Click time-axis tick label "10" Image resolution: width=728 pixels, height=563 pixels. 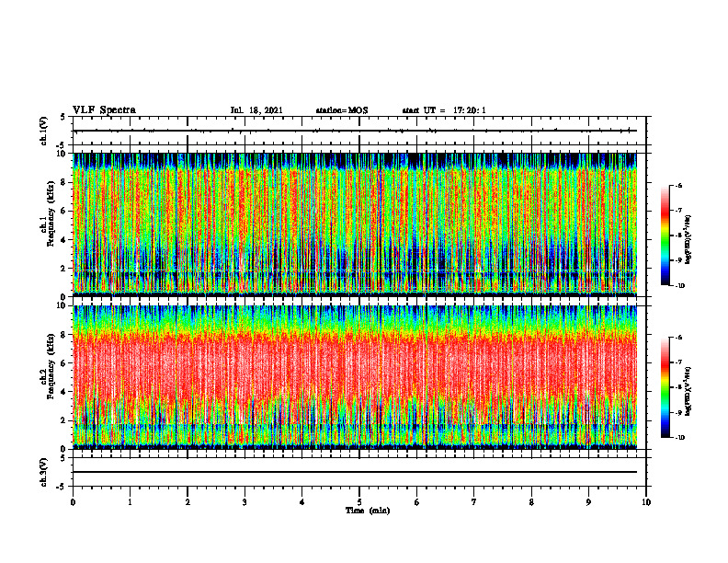646,502
